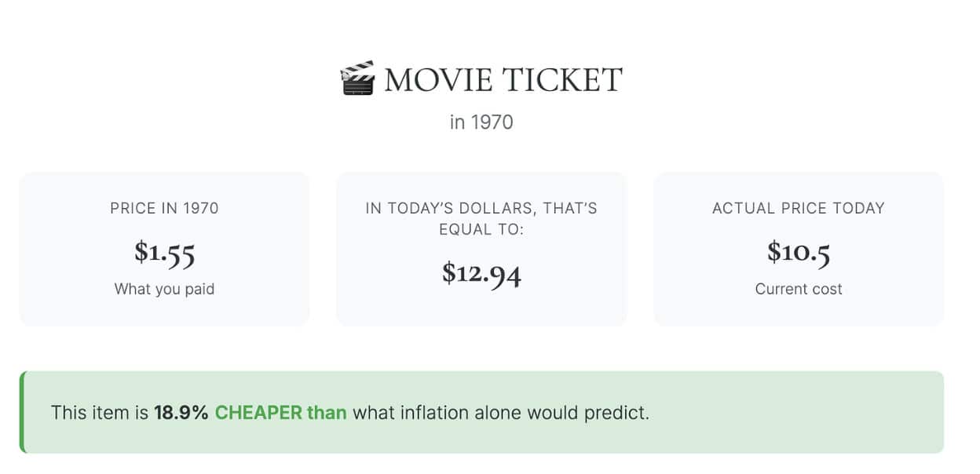This screenshot has height=474, width=980.
Task: Click "This item is" in the banner
Action: [100, 412]
